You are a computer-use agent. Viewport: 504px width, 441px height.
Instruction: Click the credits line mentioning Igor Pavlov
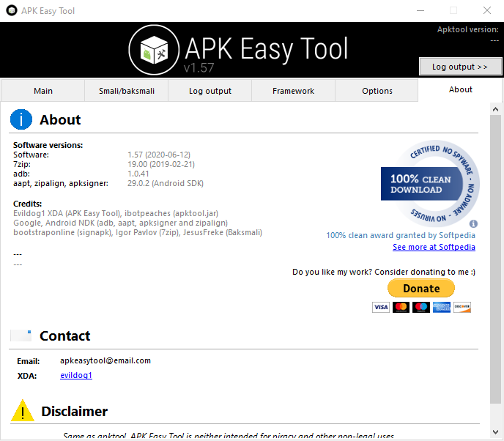(138, 232)
